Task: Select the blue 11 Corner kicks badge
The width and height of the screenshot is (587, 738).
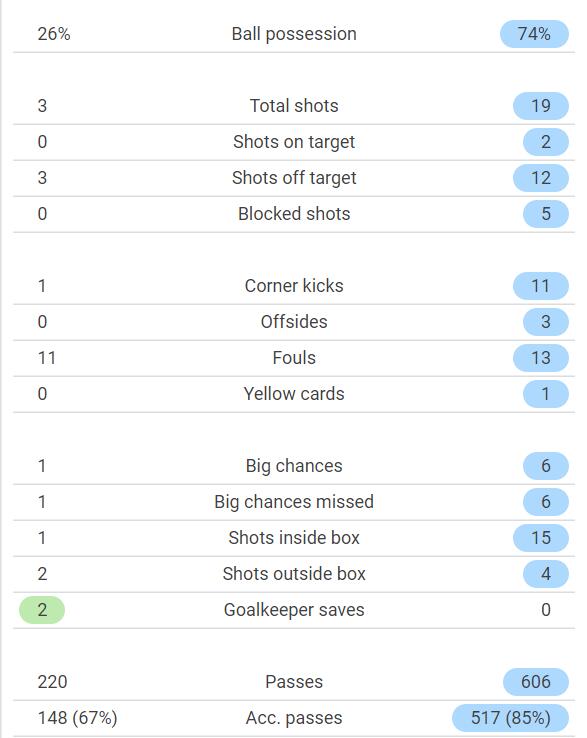Action: pyautogui.click(x=540, y=286)
